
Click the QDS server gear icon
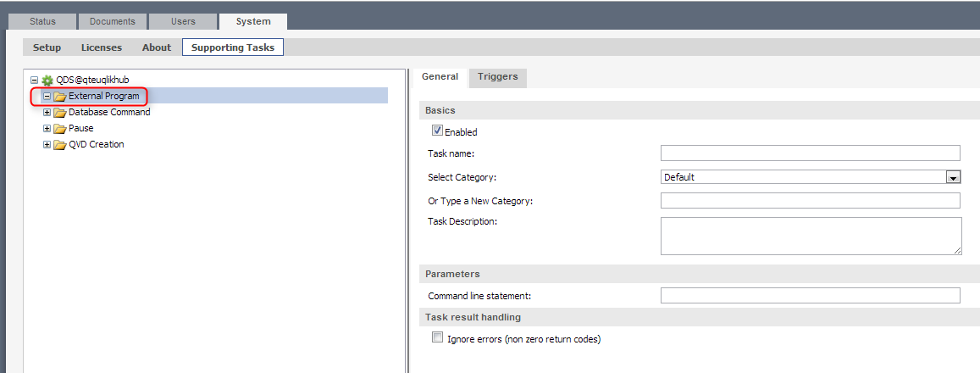pos(47,80)
